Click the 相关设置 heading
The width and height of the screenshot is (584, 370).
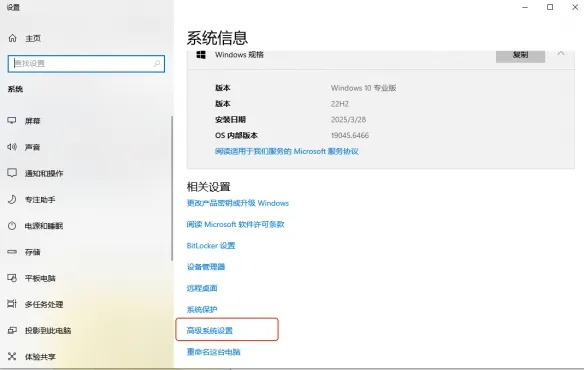coord(209,187)
